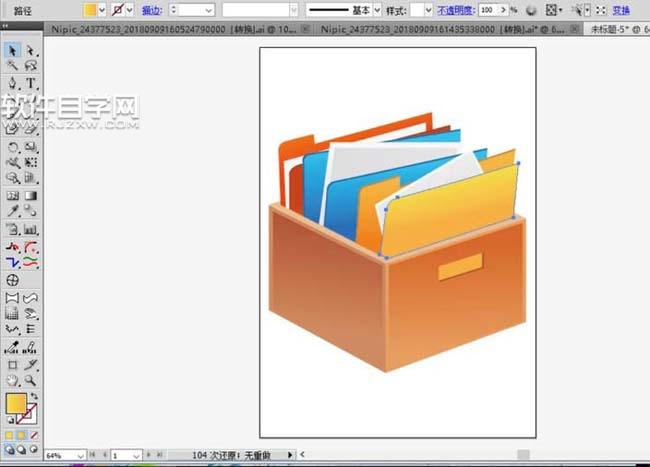Open the 不透明度 opacity panel link
Screen dimensions: 650x467
tap(456, 10)
